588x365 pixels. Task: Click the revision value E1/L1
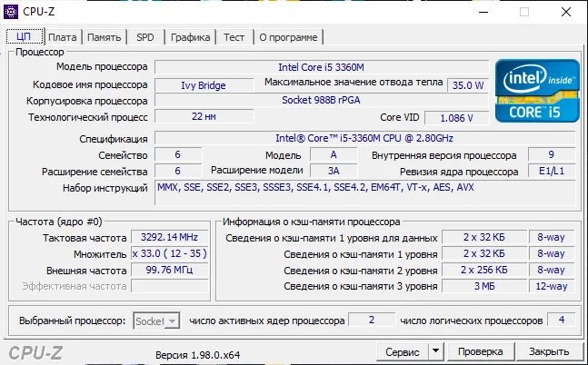click(552, 171)
